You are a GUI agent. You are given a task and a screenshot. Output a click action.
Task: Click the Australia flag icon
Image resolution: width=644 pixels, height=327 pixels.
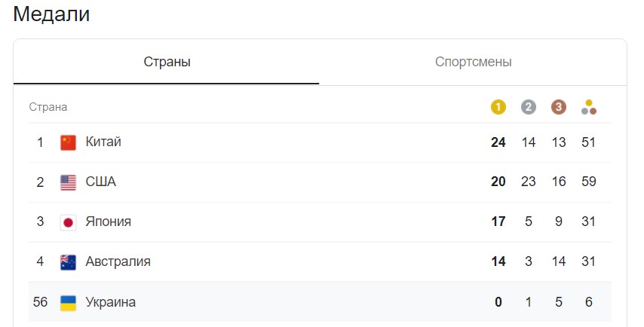[68, 262]
